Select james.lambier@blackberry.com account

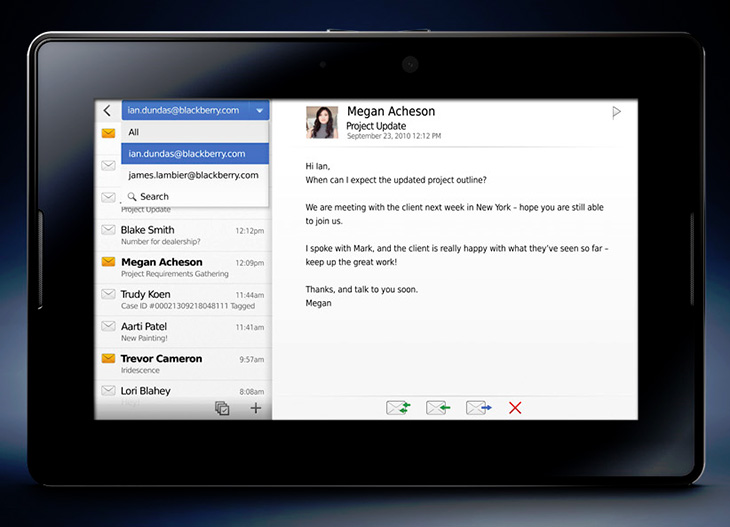[x=195, y=175]
